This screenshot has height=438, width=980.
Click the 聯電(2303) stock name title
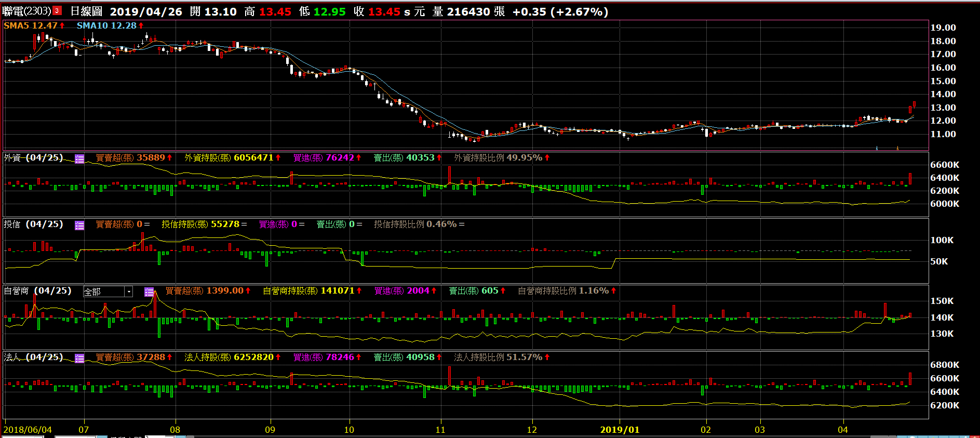26,11
